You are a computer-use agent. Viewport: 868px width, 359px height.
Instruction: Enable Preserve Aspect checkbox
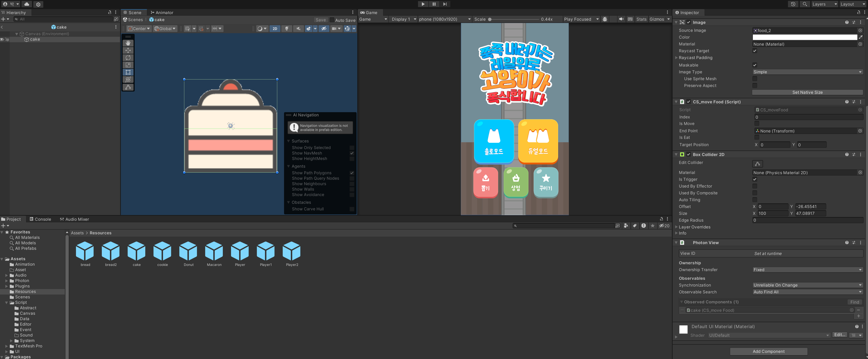[755, 86]
